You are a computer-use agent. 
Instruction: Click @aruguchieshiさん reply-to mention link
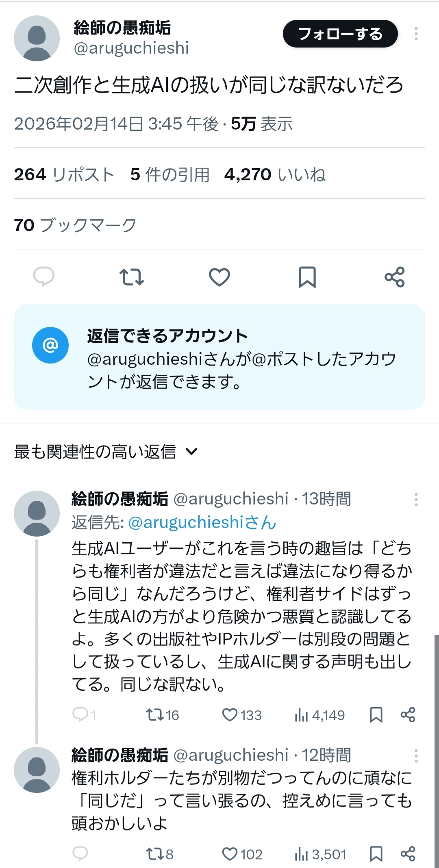(202, 522)
